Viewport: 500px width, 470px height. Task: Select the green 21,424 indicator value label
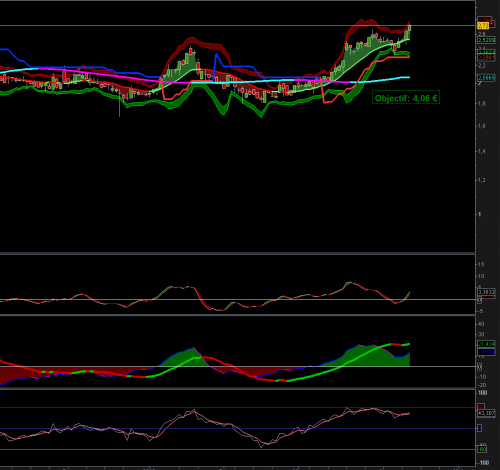pyautogui.click(x=486, y=344)
